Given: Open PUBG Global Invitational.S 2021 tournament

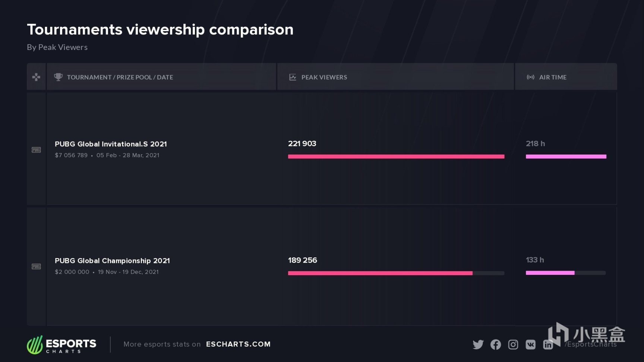Looking at the screenshot, I should (x=111, y=144).
